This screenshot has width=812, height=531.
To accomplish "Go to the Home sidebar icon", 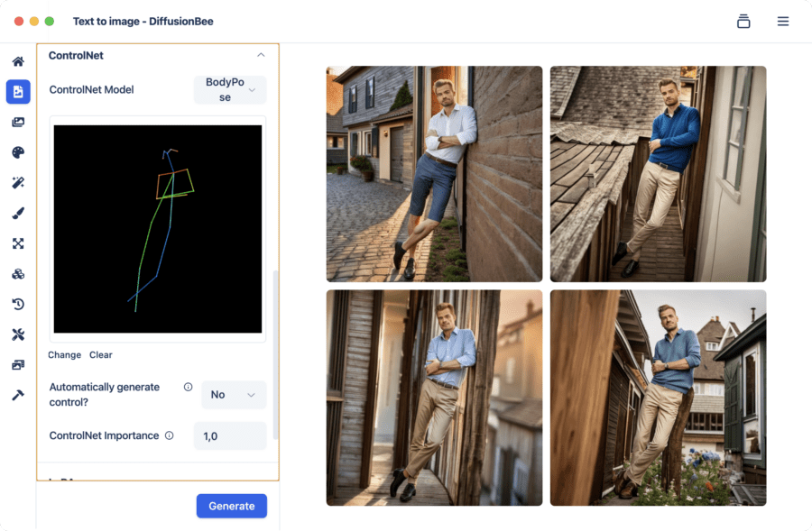I will [18, 61].
